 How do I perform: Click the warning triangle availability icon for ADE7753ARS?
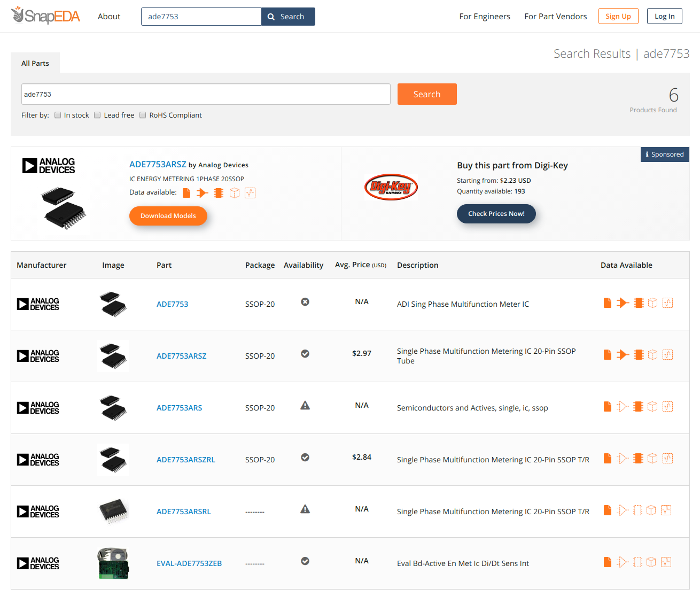point(305,406)
